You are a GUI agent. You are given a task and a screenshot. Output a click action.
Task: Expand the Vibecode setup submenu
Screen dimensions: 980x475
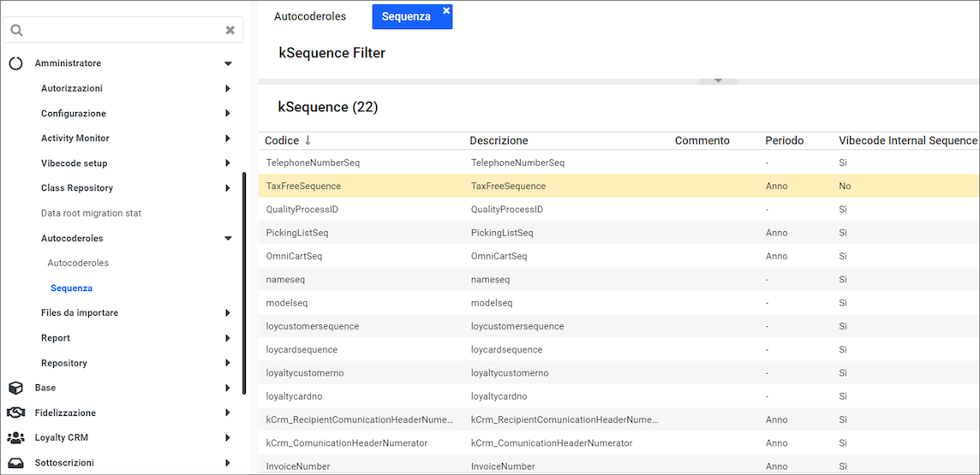[x=228, y=163]
